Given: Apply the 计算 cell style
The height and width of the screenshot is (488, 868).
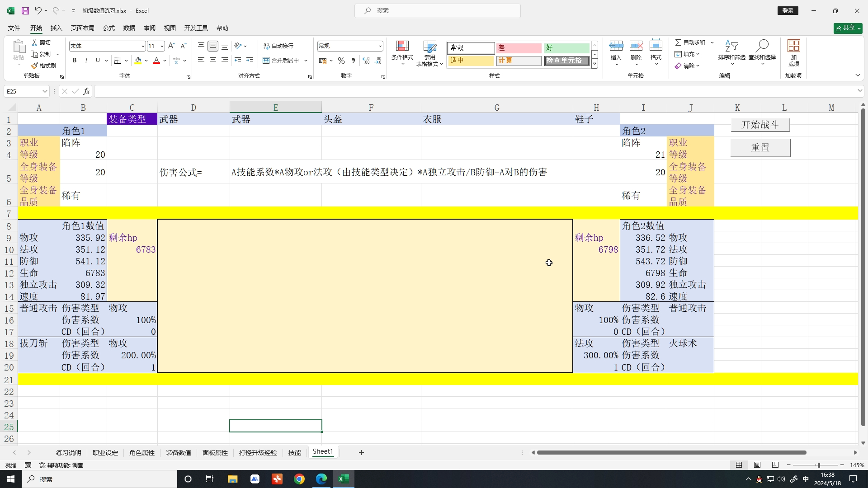Looking at the screenshot, I should click(519, 60).
